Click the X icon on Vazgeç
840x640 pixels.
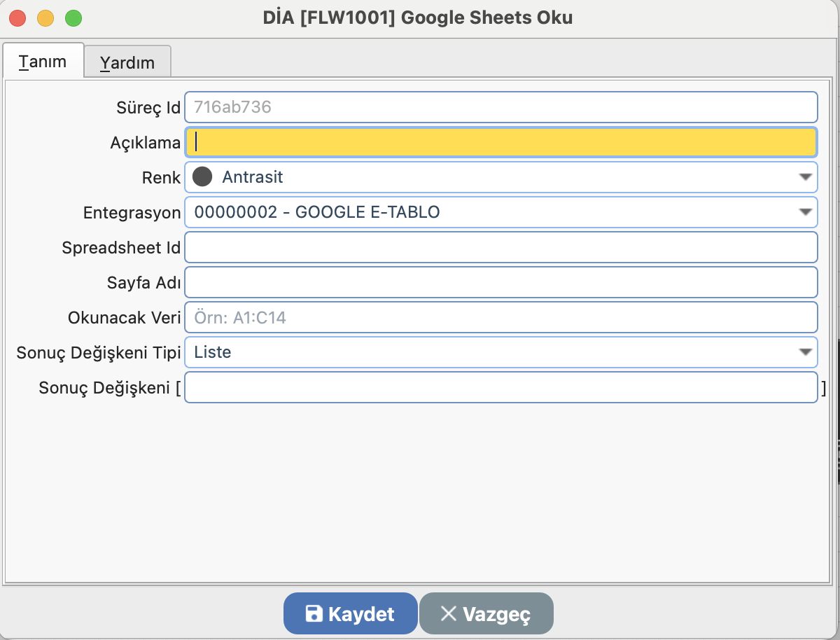(448, 614)
